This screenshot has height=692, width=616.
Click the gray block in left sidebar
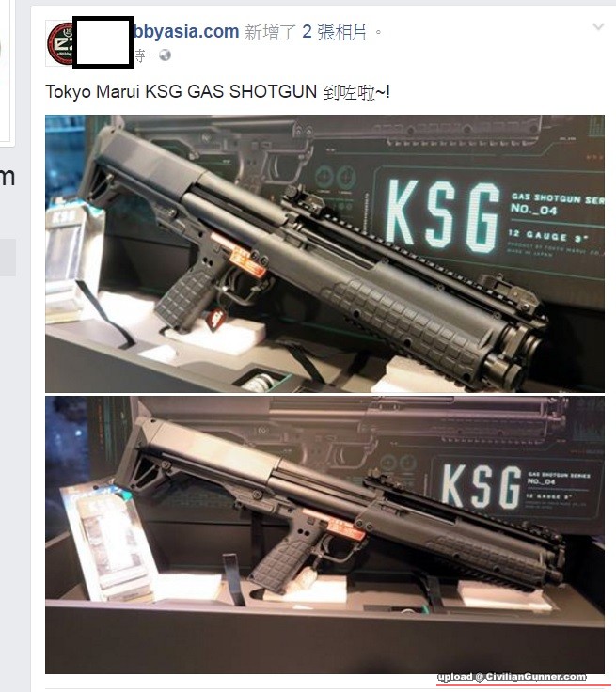pos(8,258)
